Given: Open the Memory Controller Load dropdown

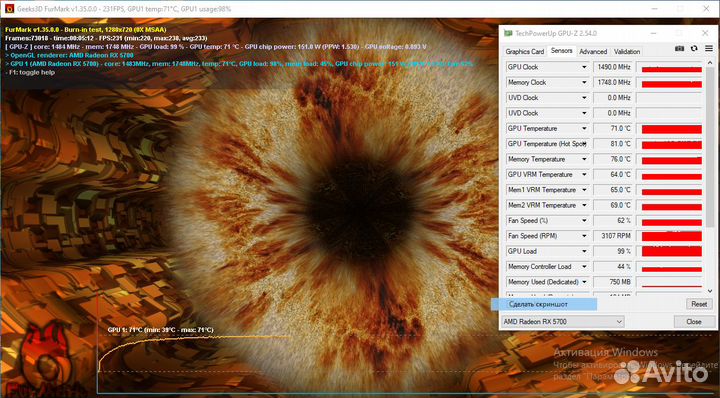Looking at the screenshot, I should pos(584,267).
